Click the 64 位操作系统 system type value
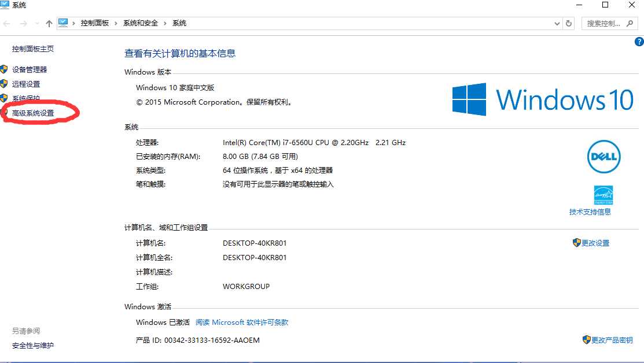The width and height of the screenshot is (644, 363). pyautogui.click(x=278, y=170)
